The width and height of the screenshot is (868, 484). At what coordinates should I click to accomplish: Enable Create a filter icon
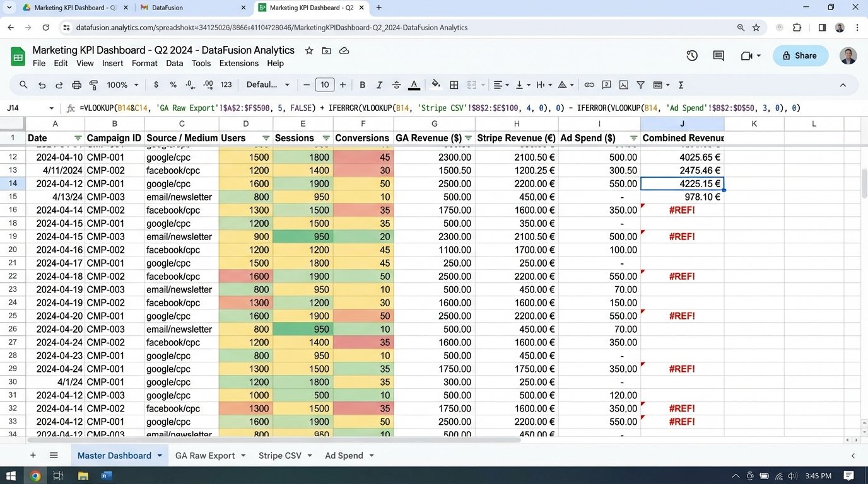(x=640, y=84)
